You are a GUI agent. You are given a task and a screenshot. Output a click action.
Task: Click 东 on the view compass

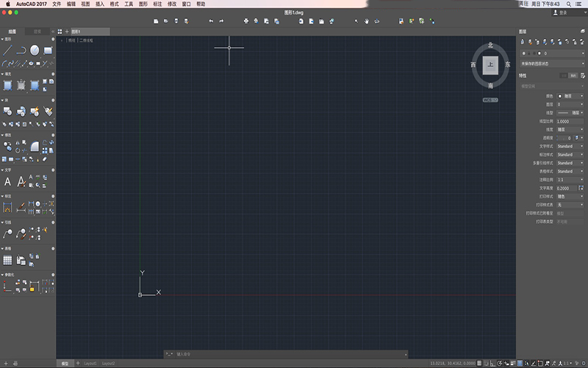[507, 65]
